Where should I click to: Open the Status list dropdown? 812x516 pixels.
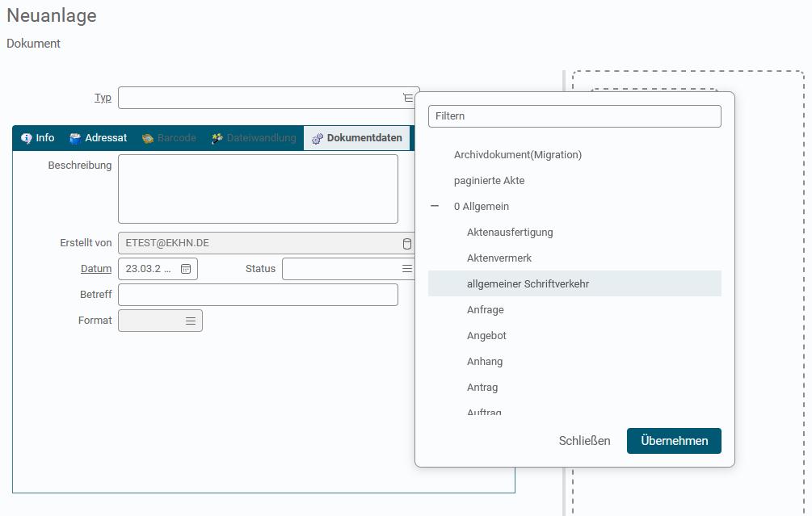pyautogui.click(x=407, y=269)
